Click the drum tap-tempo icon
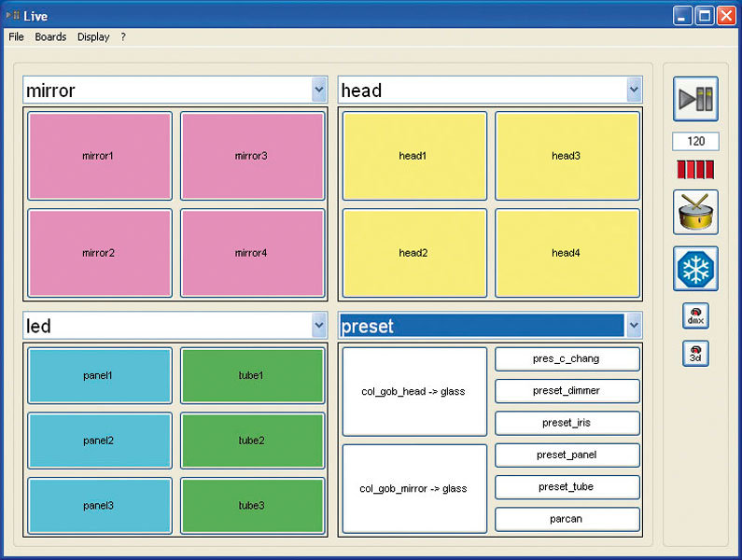This screenshot has width=742, height=560. click(695, 213)
